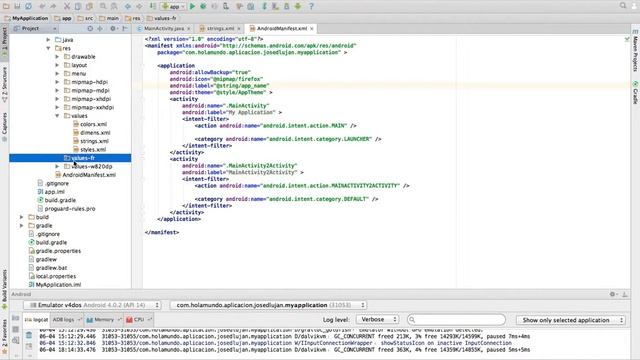The width and height of the screenshot is (640, 360).
Task: Expand the values-w820dp folder arrow
Action: [57, 167]
